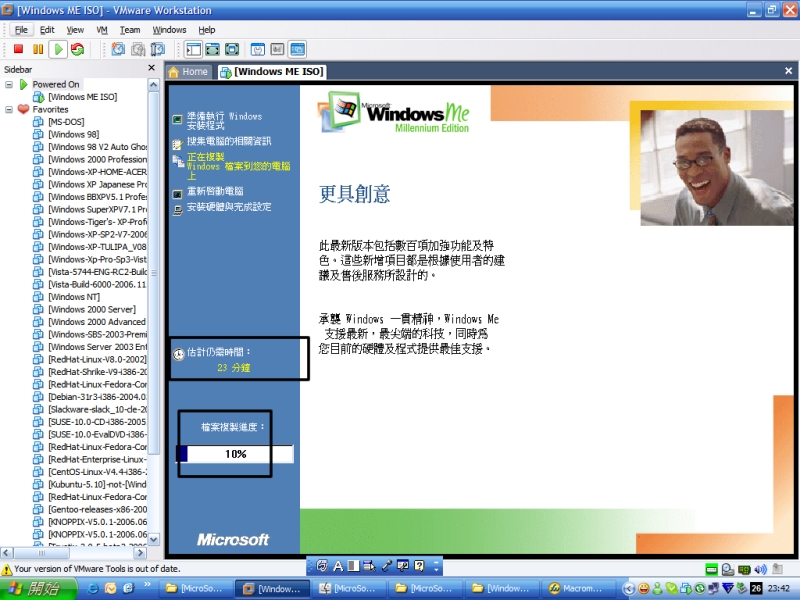Open the Windows Start button
This screenshot has height=600, width=800.
(x=37, y=588)
